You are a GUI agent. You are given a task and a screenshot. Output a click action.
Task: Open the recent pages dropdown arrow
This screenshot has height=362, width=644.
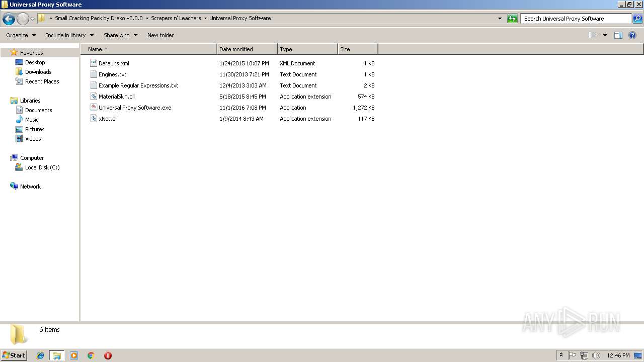tap(32, 19)
